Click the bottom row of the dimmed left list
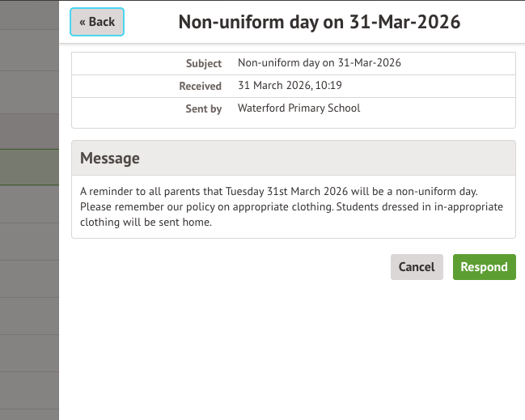The height and width of the screenshot is (420, 525). [29, 414]
